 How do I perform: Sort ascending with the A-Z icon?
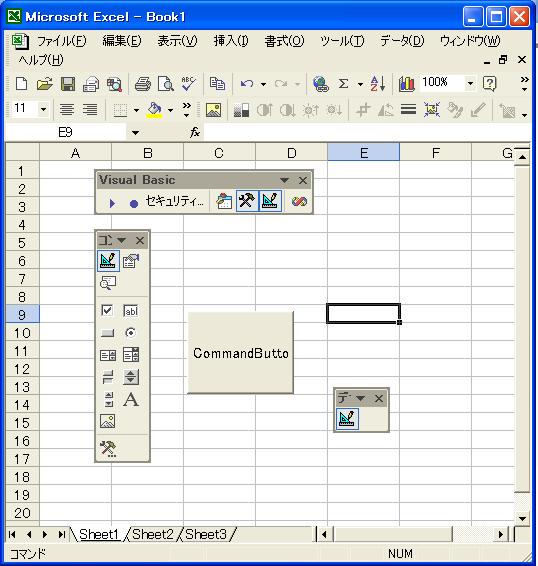(378, 84)
